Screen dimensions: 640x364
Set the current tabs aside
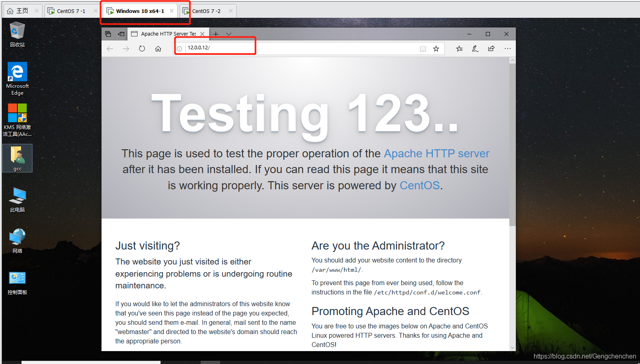(x=121, y=34)
